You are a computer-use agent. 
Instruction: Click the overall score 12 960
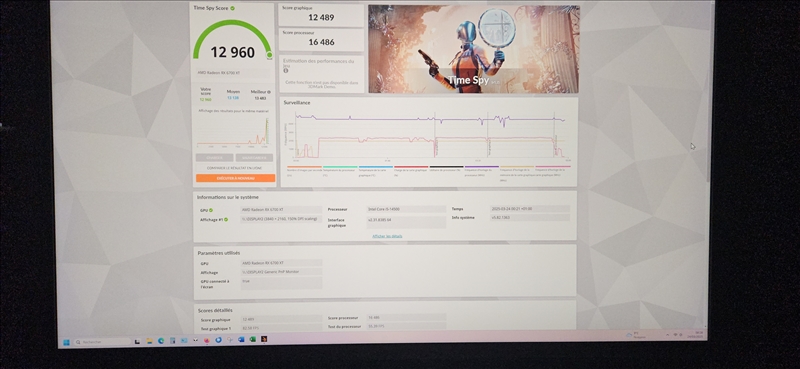point(232,52)
